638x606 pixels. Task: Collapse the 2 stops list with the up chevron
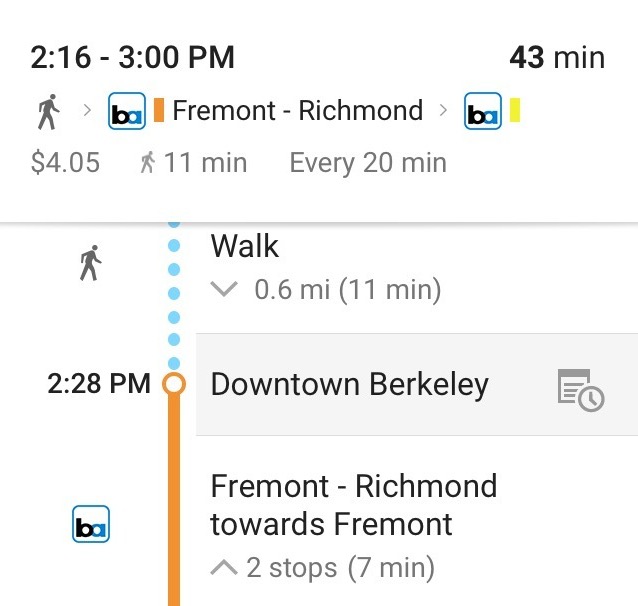[225, 568]
